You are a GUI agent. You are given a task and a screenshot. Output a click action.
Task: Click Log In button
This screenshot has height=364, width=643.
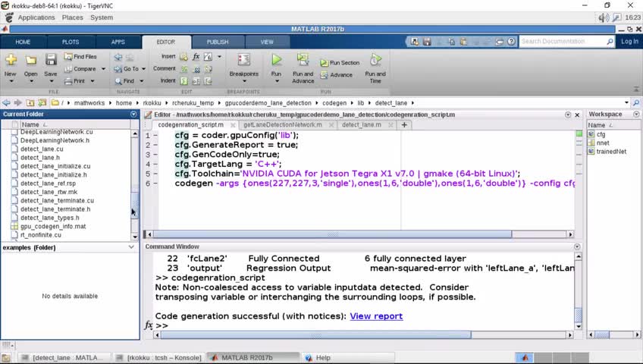coord(629,42)
